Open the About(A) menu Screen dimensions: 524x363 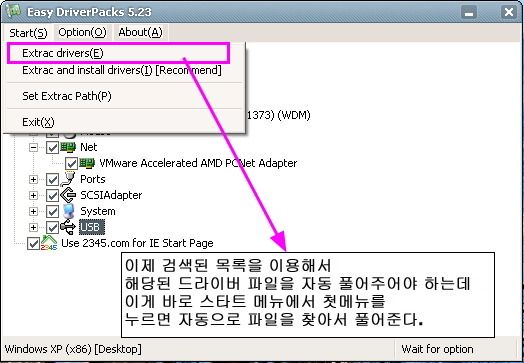(140, 32)
